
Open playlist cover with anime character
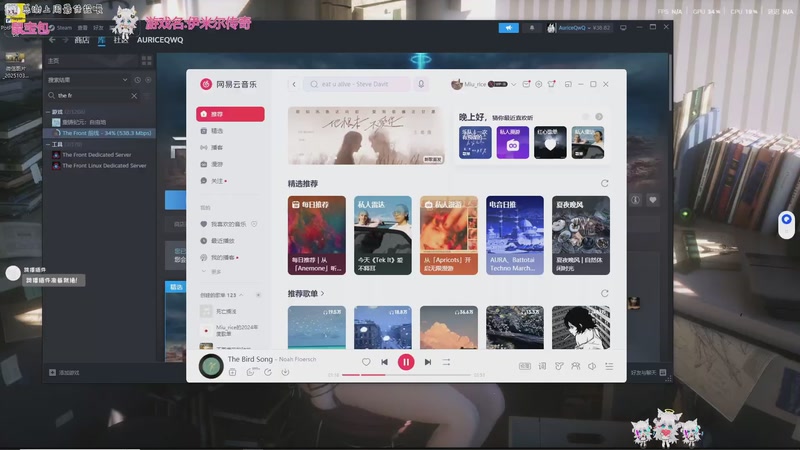tap(581, 328)
